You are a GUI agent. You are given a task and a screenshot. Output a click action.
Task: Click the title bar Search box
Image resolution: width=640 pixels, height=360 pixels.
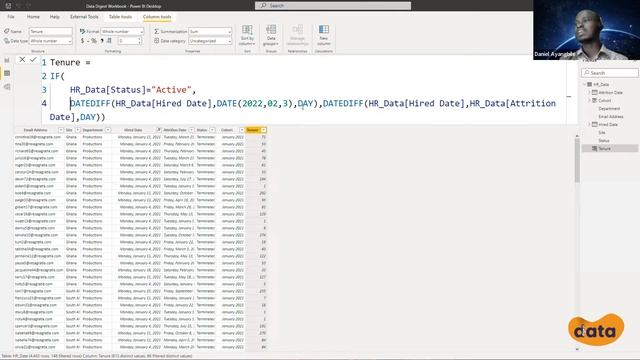[x=333, y=5]
